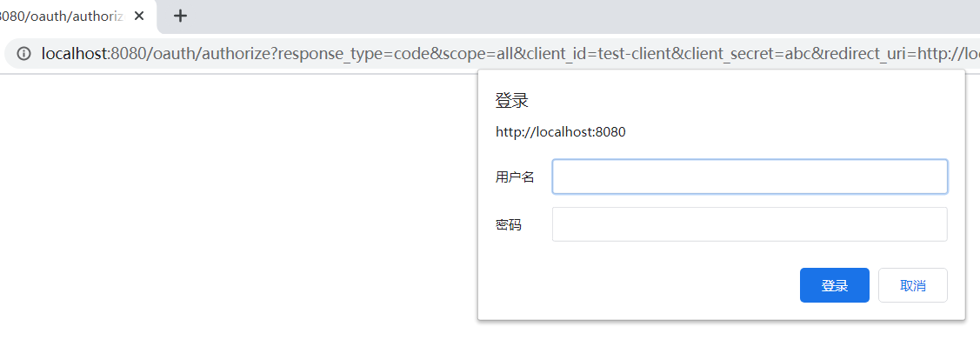Focus the 用户名 username input field
The height and width of the screenshot is (360, 980).
tap(750, 177)
